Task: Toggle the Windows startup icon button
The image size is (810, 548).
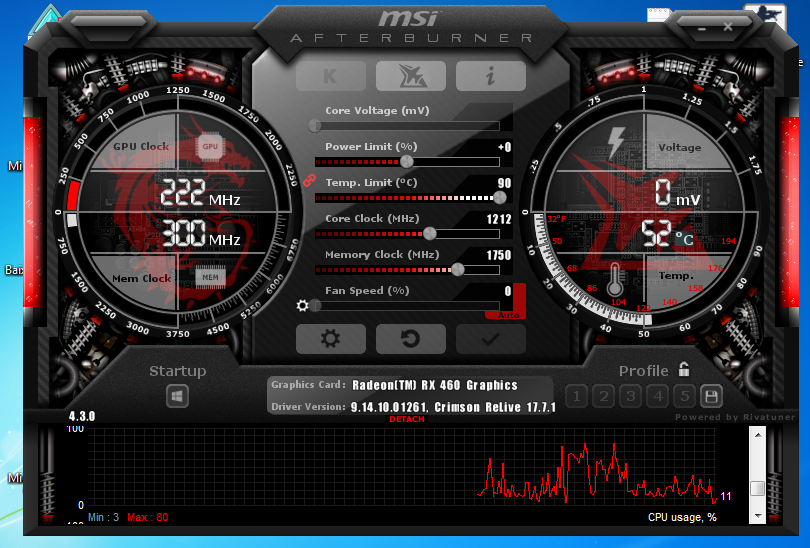Action: (177, 397)
